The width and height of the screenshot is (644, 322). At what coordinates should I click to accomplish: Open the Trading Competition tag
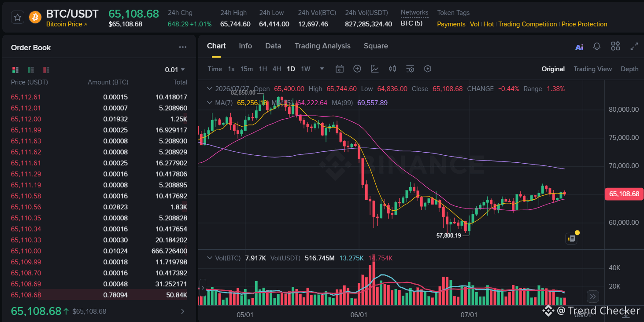tap(528, 24)
